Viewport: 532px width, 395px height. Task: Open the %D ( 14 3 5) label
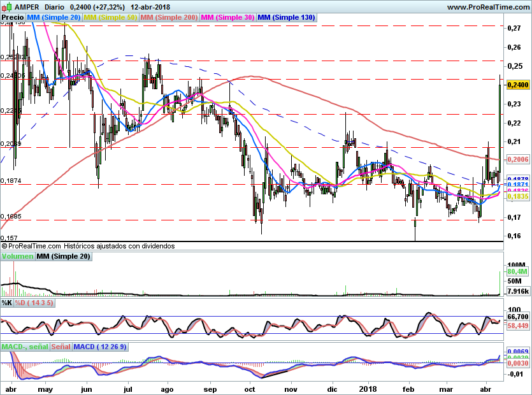pos(34,303)
